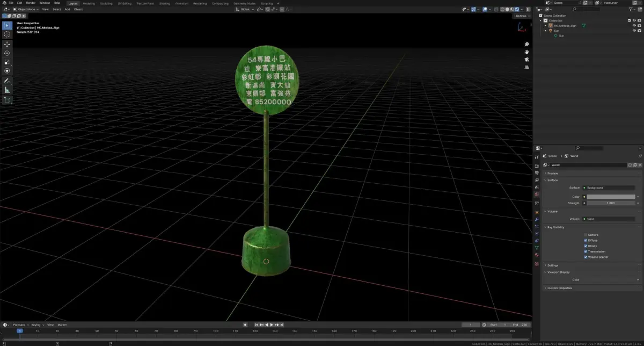The height and width of the screenshot is (346, 644).
Task: Click the play animation button
Action: point(271,325)
